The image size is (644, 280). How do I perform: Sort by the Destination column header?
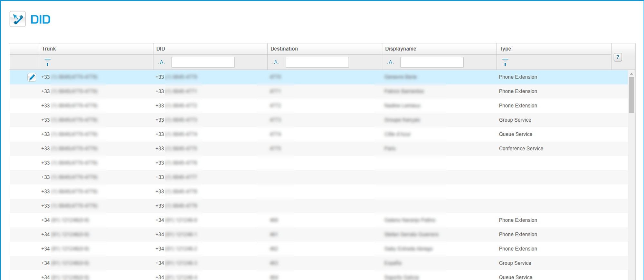284,49
